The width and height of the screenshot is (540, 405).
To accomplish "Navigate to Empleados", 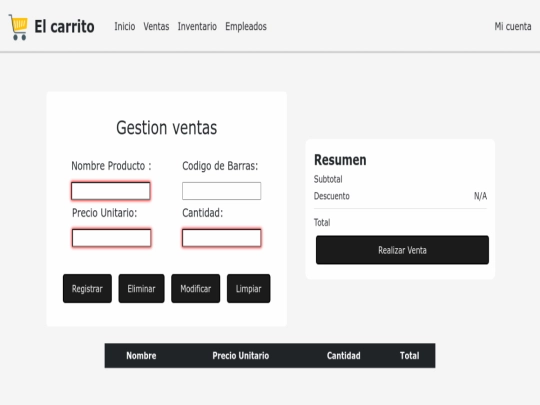I will coord(246,27).
